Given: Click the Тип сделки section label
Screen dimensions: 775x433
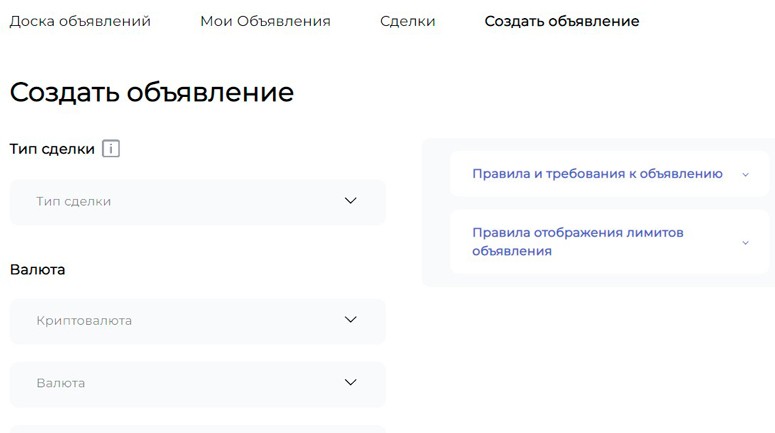Looking at the screenshot, I should point(52,149).
